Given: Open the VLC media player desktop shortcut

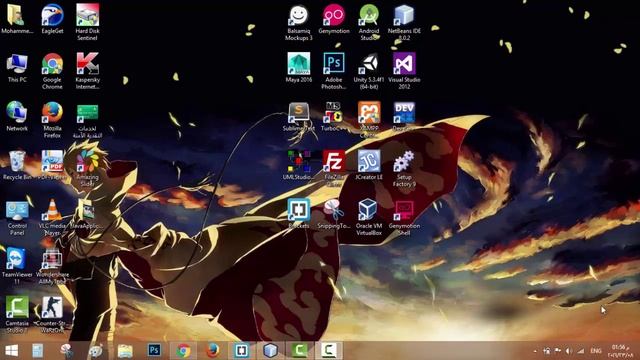Looking at the screenshot, I should tap(52, 217).
